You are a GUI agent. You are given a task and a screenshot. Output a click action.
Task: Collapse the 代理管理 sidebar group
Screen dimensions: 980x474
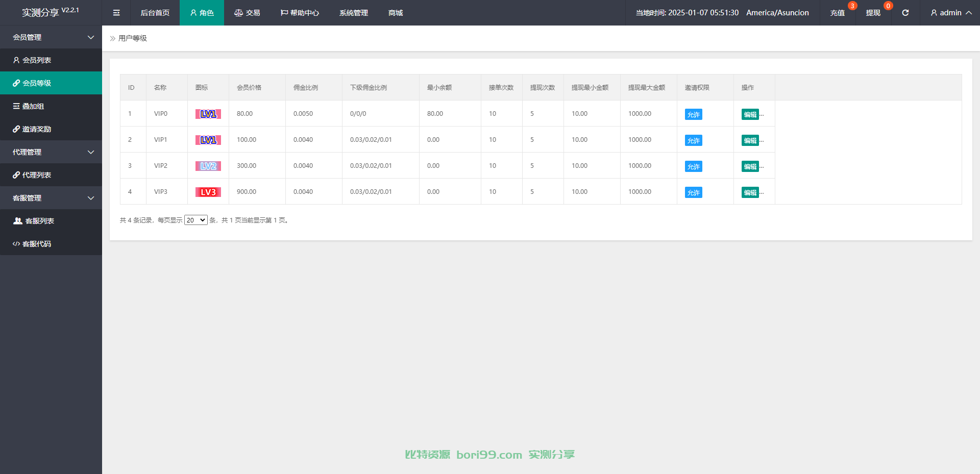tap(51, 152)
